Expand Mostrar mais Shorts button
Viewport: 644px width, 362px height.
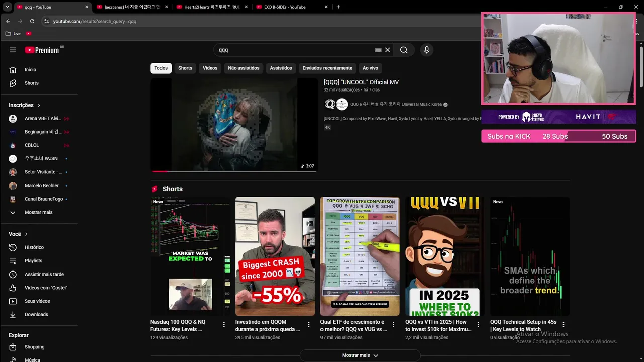tap(360, 355)
